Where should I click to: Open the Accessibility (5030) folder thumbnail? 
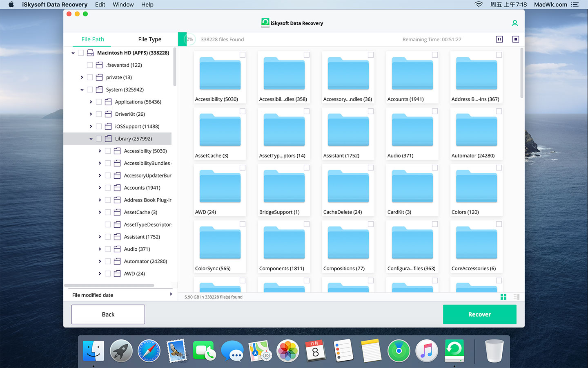[x=220, y=74]
